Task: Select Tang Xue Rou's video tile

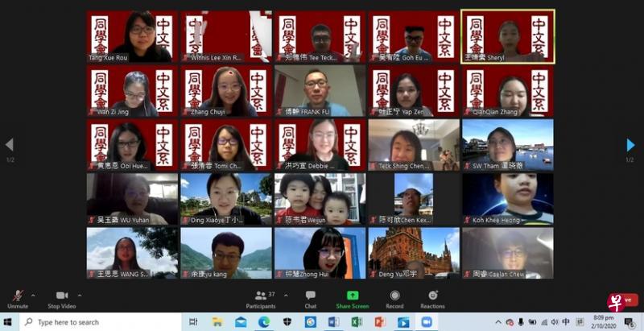Action: [132, 36]
